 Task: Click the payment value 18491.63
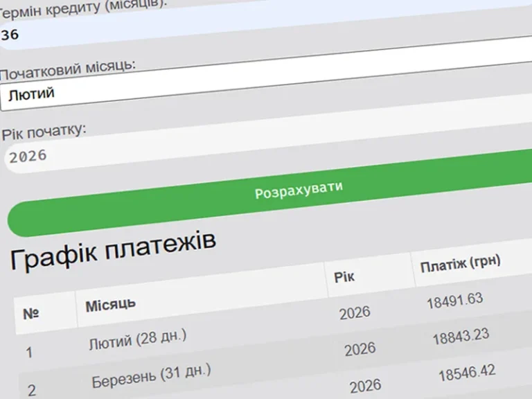(454, 301)
